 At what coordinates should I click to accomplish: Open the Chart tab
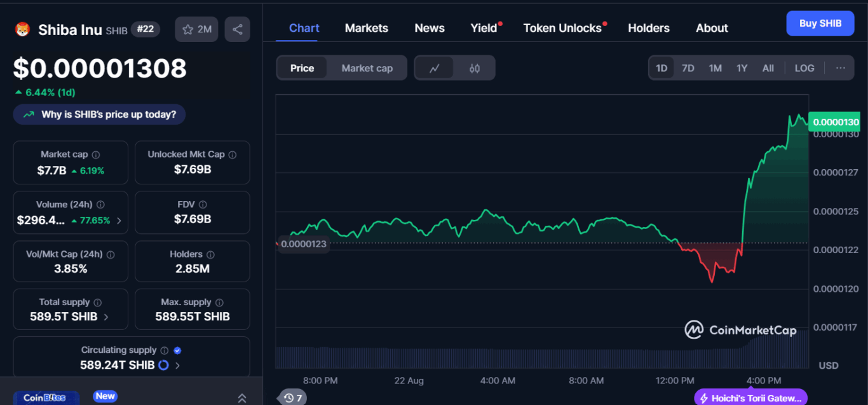tap(304, 28)
